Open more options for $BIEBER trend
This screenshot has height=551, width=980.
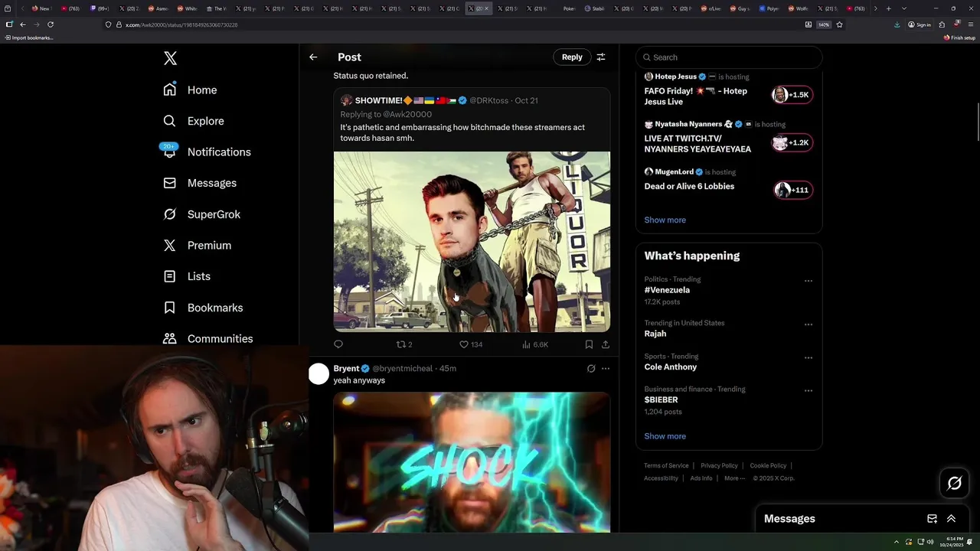(x=808, y=390)
